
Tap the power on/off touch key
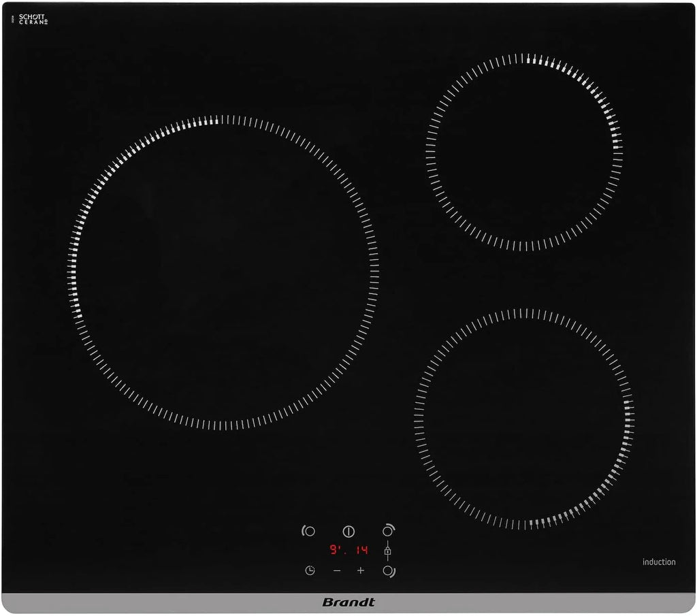click(x=348, y=531)
